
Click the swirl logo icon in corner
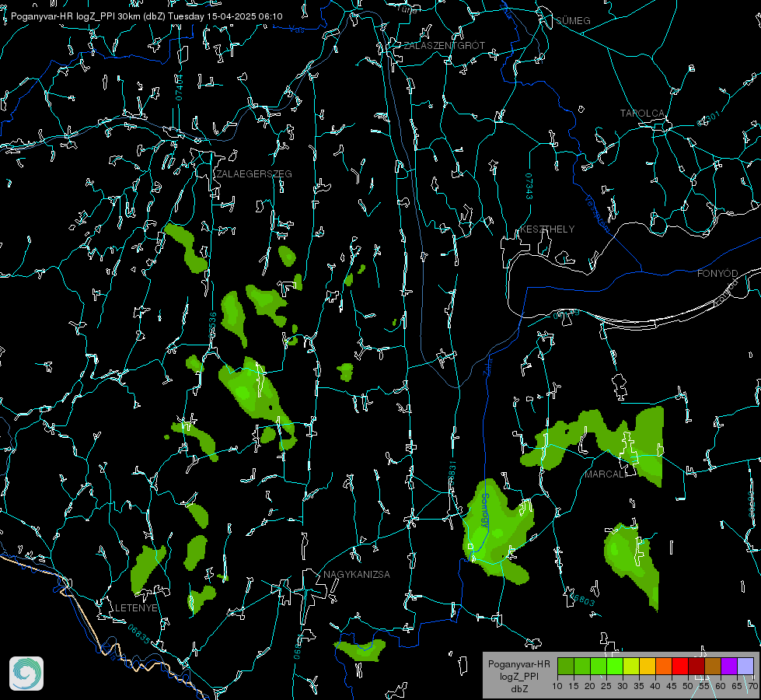26,674
